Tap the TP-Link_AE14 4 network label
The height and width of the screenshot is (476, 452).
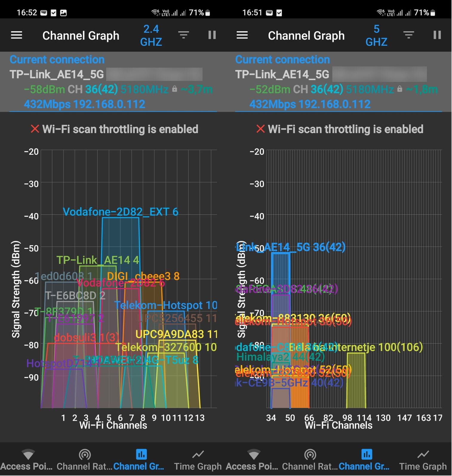pyautogui.click(x=98, y=260)
